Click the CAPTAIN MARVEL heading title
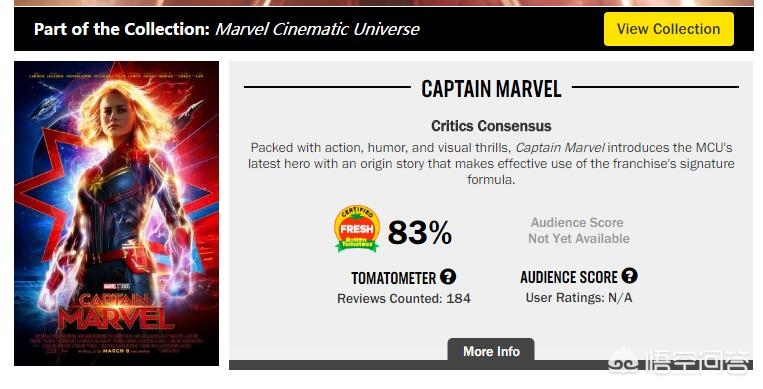Screen dimensions: 763x389 pyautogui.click(x=491, y=89)
